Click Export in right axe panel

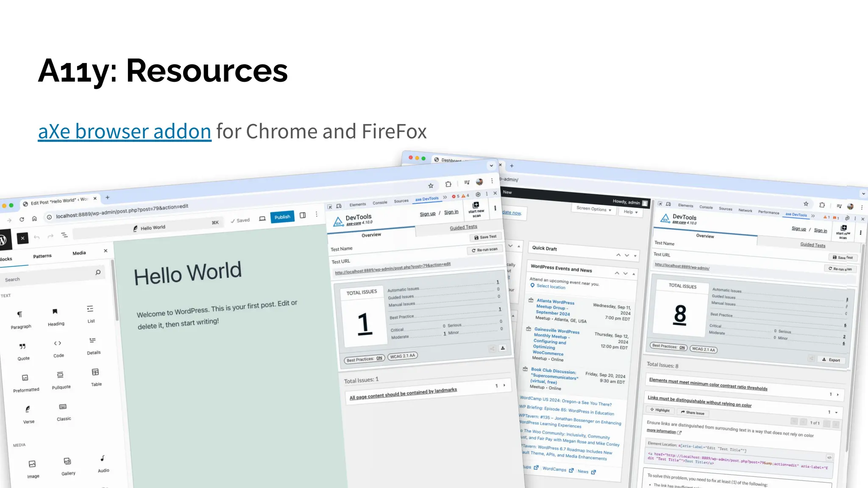click(x=831, y=360)
